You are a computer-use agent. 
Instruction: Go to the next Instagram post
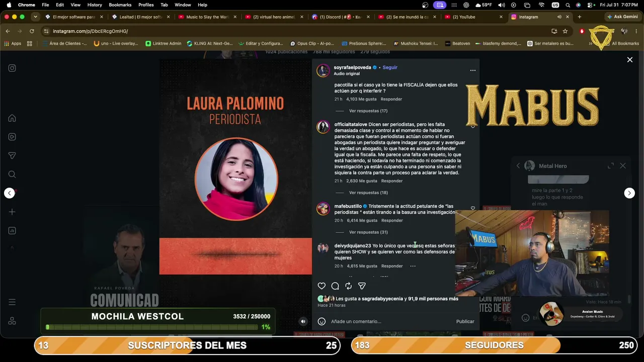click(629, 193)
